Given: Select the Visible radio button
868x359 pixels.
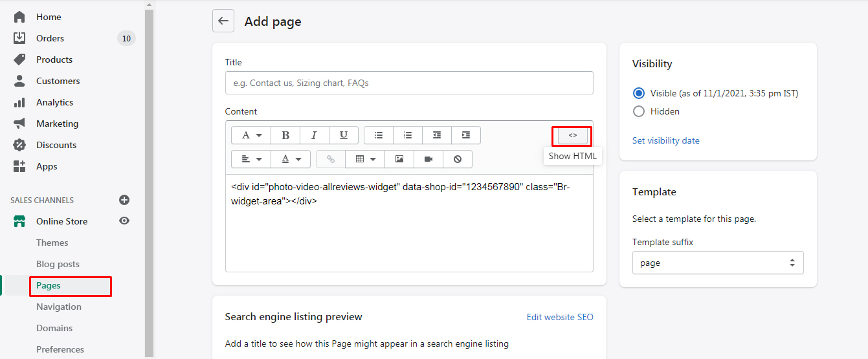Looking at the screenshot, I should point(639,93).
